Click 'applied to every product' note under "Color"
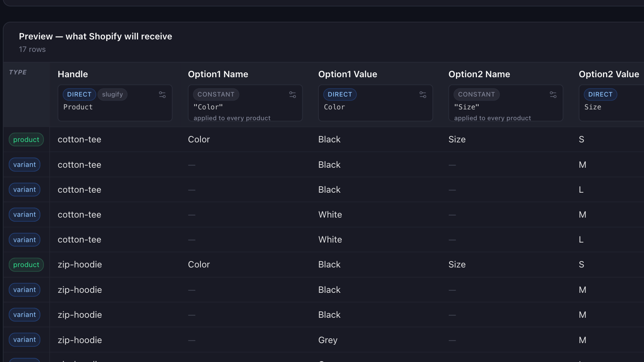The width and height of the screenshot is (644, 362). tap(232, 118)
